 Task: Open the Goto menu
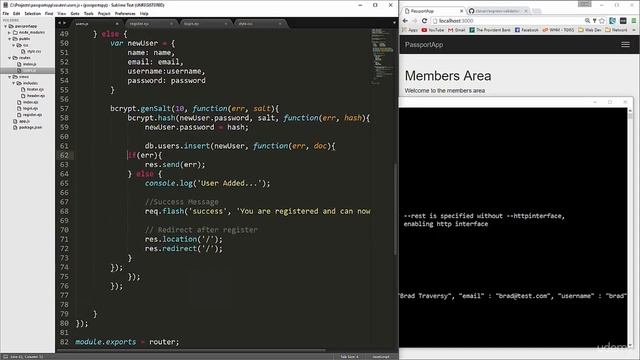(x=75, y=13)
